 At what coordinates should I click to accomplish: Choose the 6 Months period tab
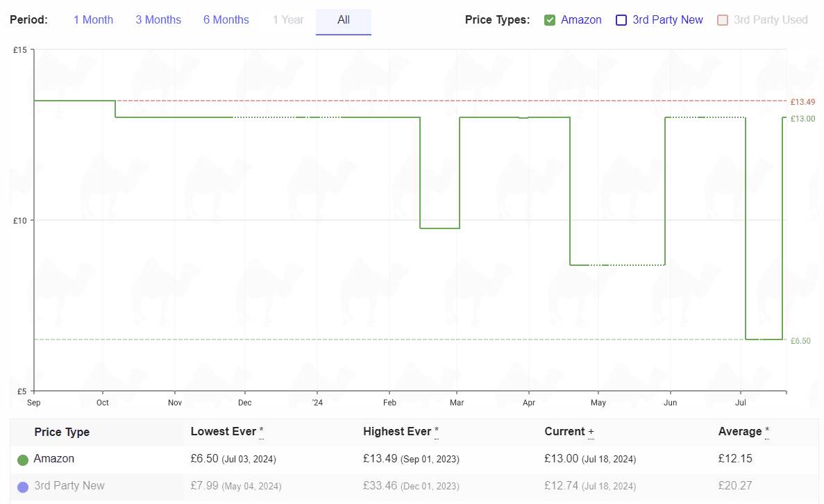(226, 20)
